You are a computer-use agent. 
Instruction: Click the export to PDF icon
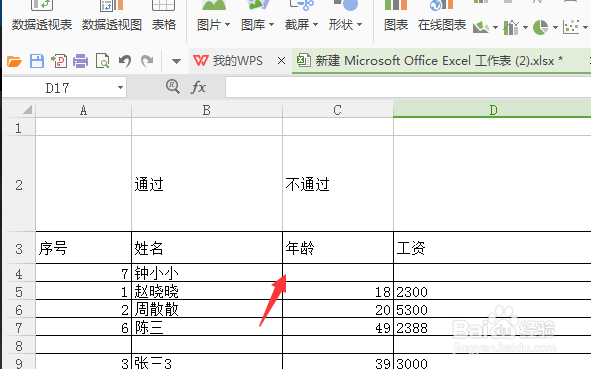[x=59, y=61]
